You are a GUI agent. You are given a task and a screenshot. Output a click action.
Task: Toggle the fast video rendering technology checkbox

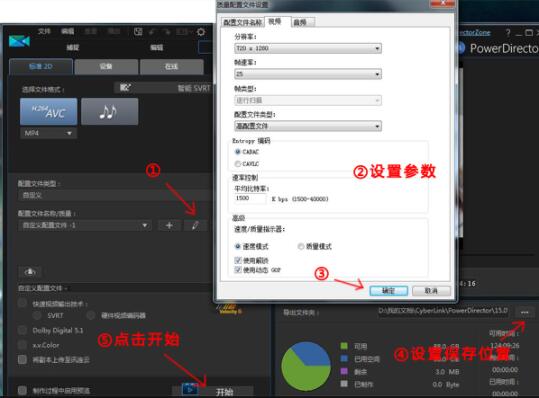click(x=22, y=303)
